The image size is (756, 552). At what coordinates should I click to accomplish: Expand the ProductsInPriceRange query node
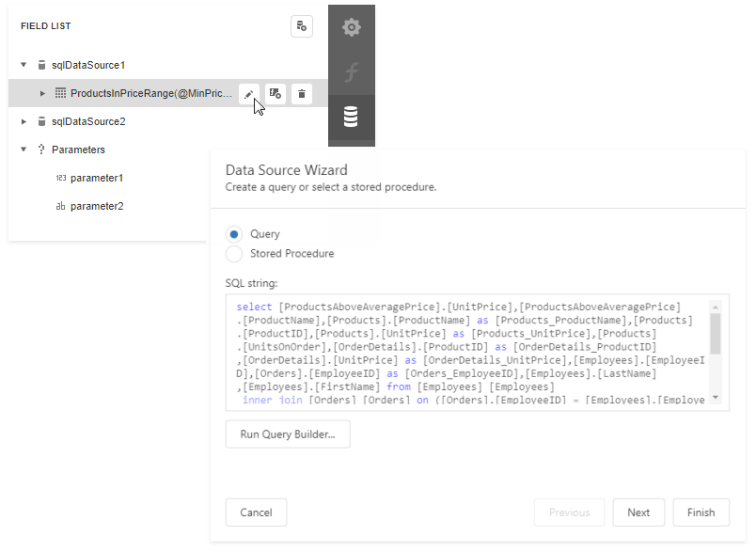pos(42,93)
